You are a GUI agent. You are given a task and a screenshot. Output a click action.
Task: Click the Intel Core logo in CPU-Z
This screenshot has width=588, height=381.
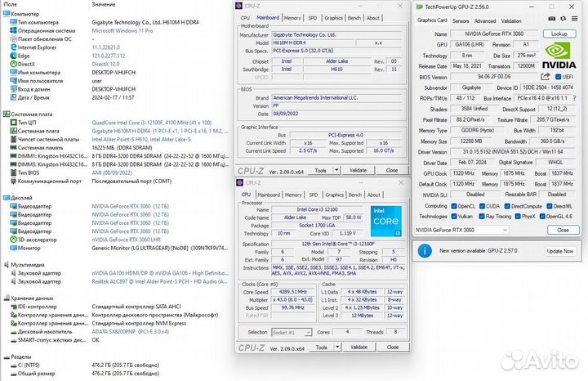(x=385, y=221)
